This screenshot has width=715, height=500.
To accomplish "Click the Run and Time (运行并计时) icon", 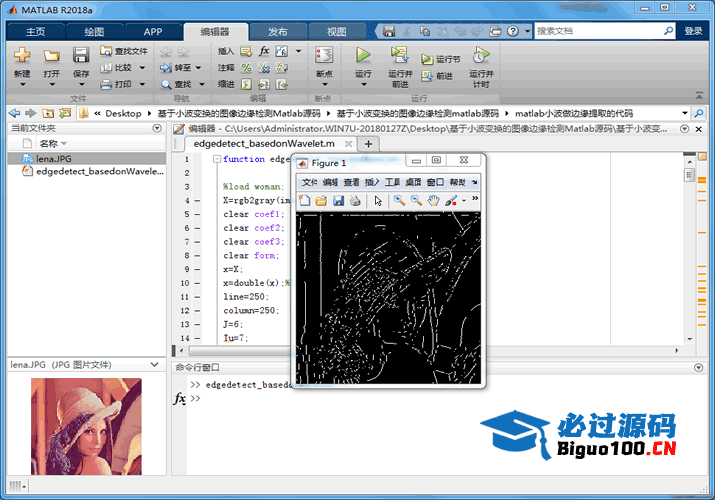I will coord(480,56).
